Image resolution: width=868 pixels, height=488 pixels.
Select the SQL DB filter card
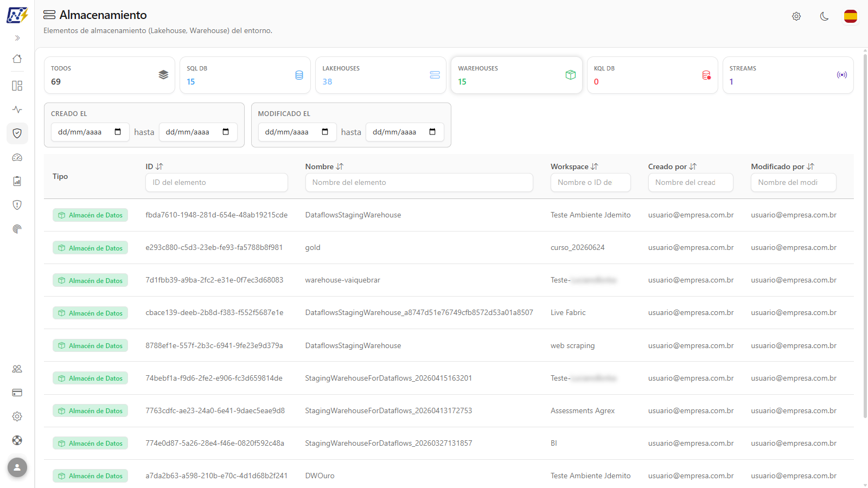point(245,75)
